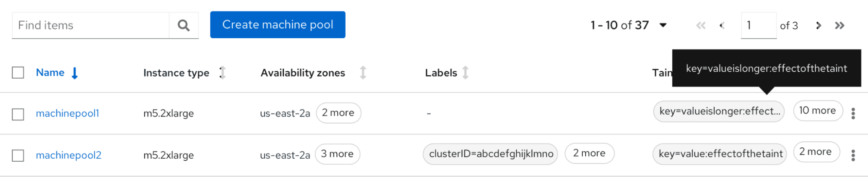
Task: Sort by Instance type column icon
Action: click(x=222, y=73)
